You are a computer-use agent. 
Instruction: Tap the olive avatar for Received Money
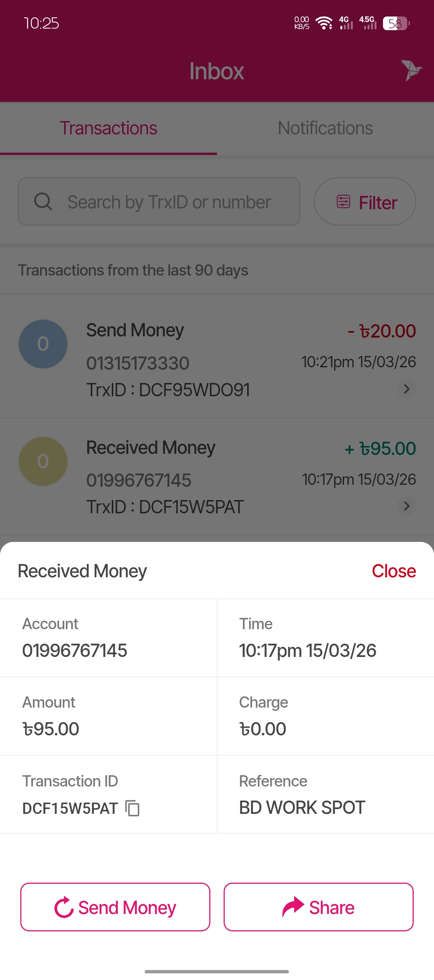pyautogui.click(x=43, y=461)
